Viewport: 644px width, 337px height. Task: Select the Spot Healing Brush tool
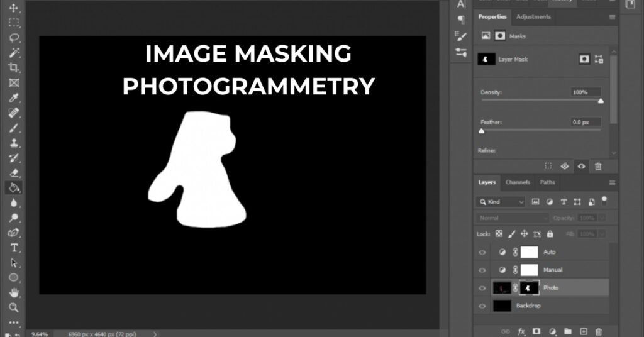tap(14, 113)
